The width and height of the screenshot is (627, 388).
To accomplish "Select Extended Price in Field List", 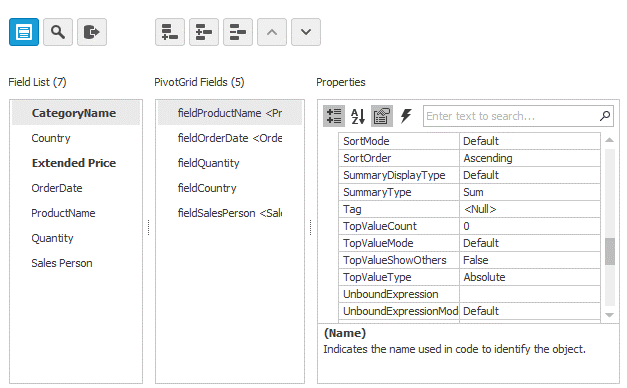I will click(x=76, y=163).
